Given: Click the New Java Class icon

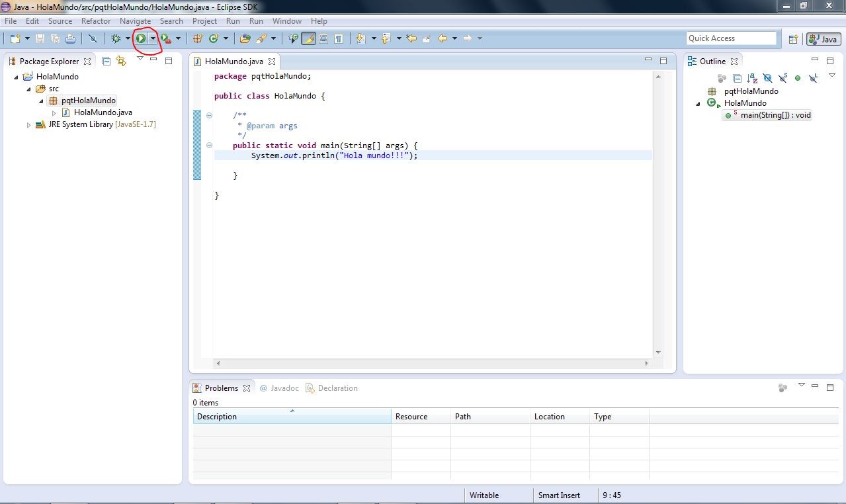Looking at the screenshot, I should [214, 38].
